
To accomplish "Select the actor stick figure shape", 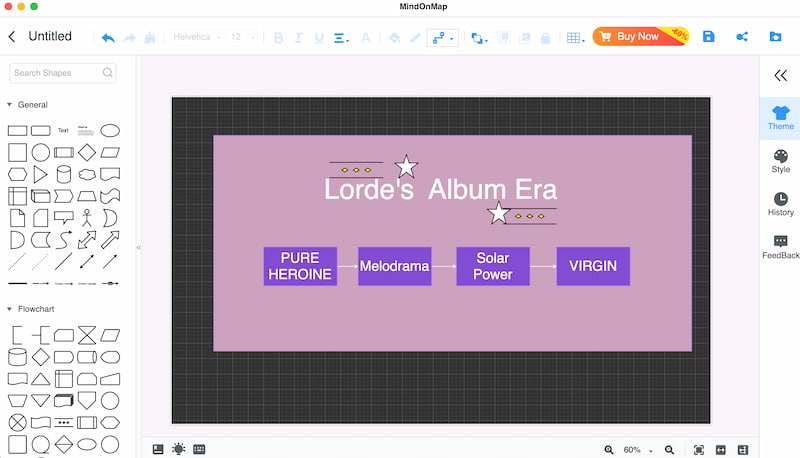I will click(87, 218).
